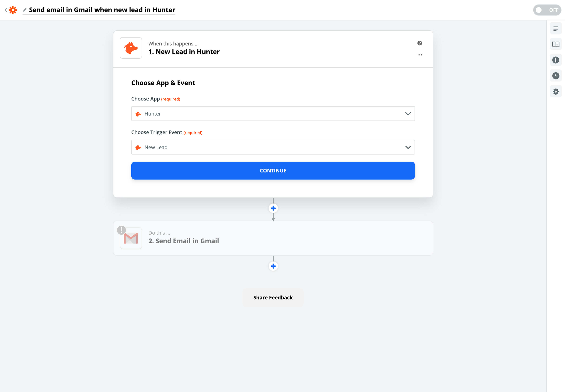Click the blue CONTINUE button

tap(273, 170)
